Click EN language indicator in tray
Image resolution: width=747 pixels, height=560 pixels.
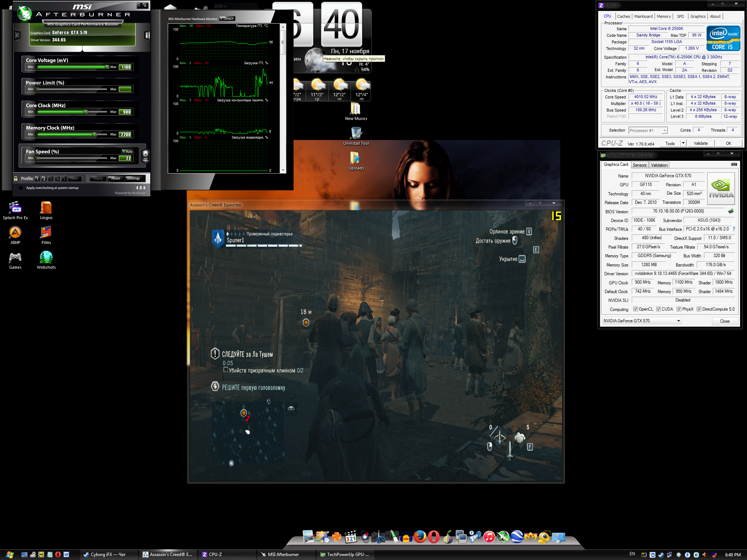632,554
